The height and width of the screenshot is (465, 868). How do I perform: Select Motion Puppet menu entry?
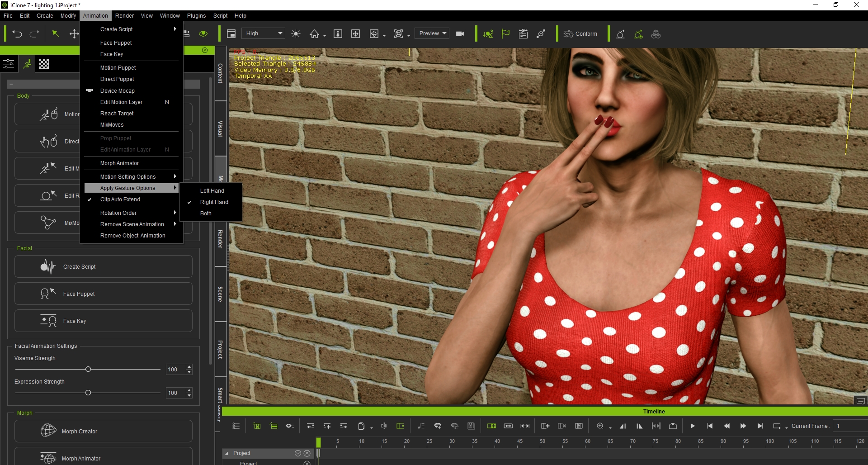[132, 68]
